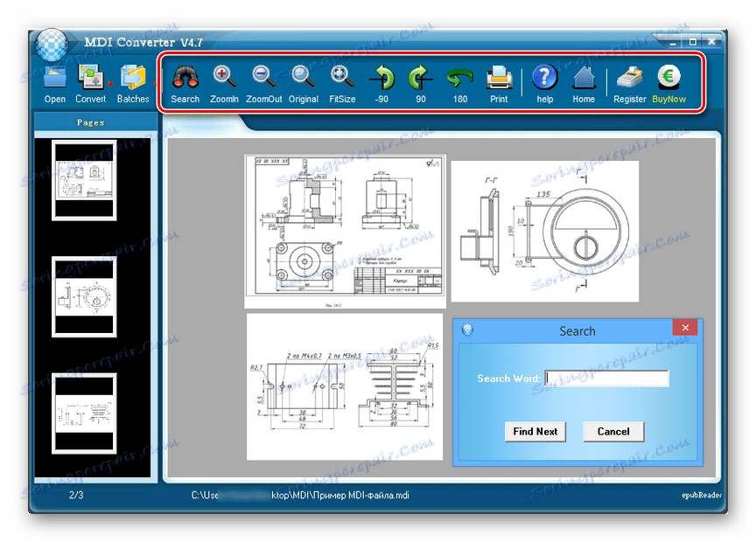Open the Register dialog
756x542 pixels.
[x=630, y=84]
